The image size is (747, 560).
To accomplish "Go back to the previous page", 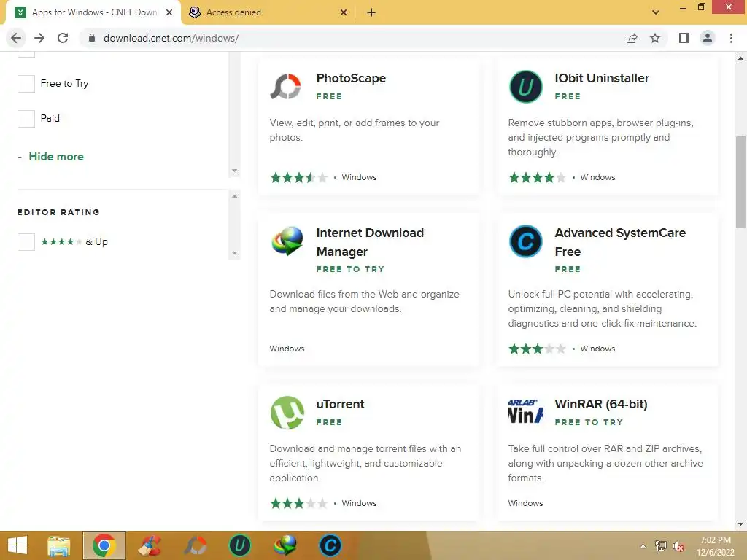I will click(x=16, y=38).
